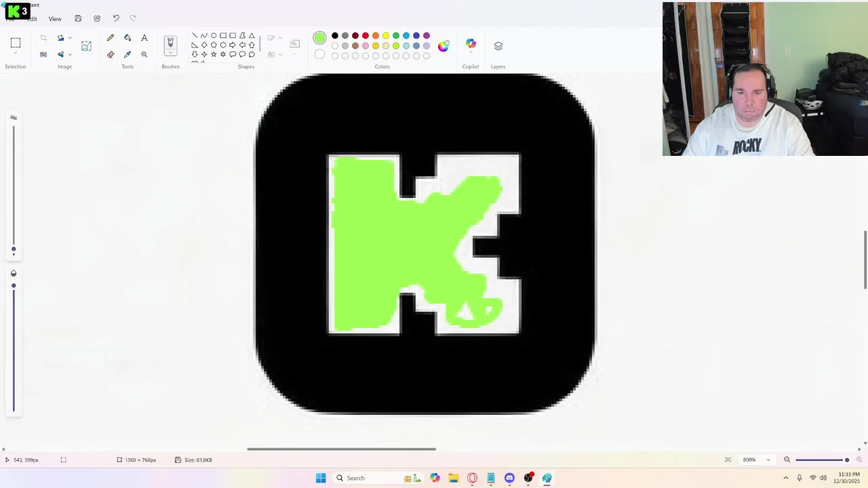Adjust the brush size slider handle
The height and width of the screenshot is (488, 868).
tap(14, 249)
